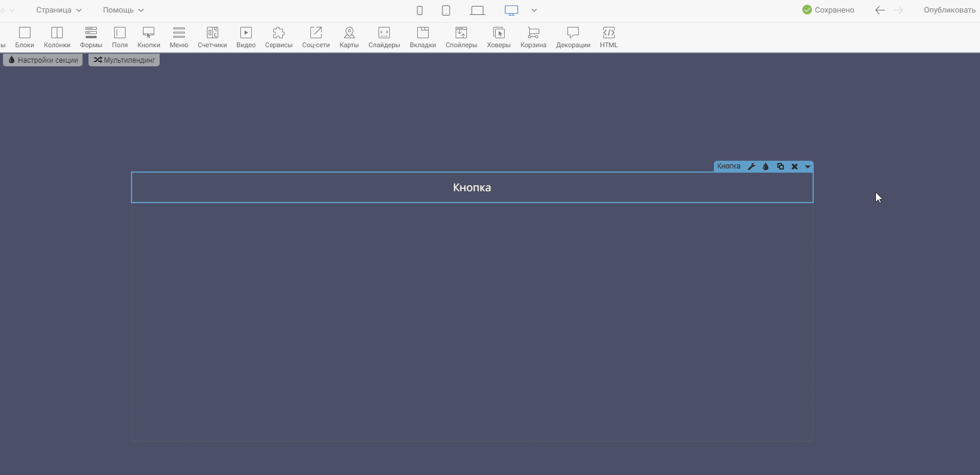This screenshot has height=475, width=980.
Task: Open the Карты map tool
Action: tap(349, 37)
